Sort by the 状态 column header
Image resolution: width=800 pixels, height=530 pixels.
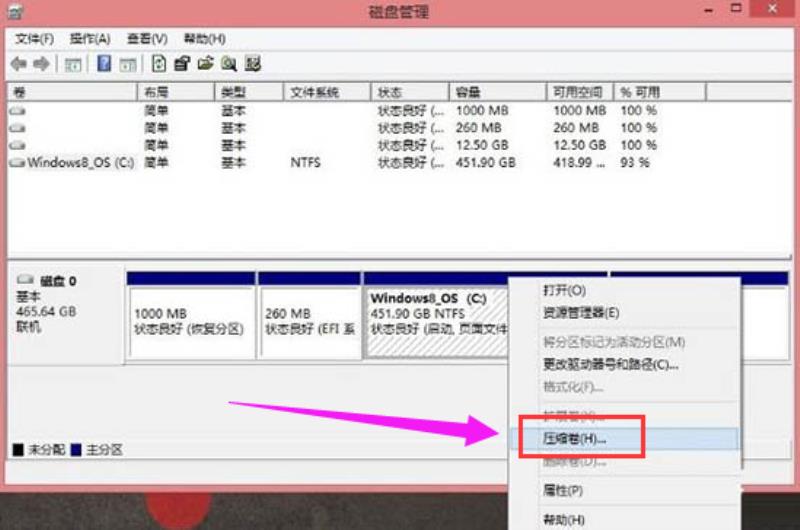pos(410,92)
